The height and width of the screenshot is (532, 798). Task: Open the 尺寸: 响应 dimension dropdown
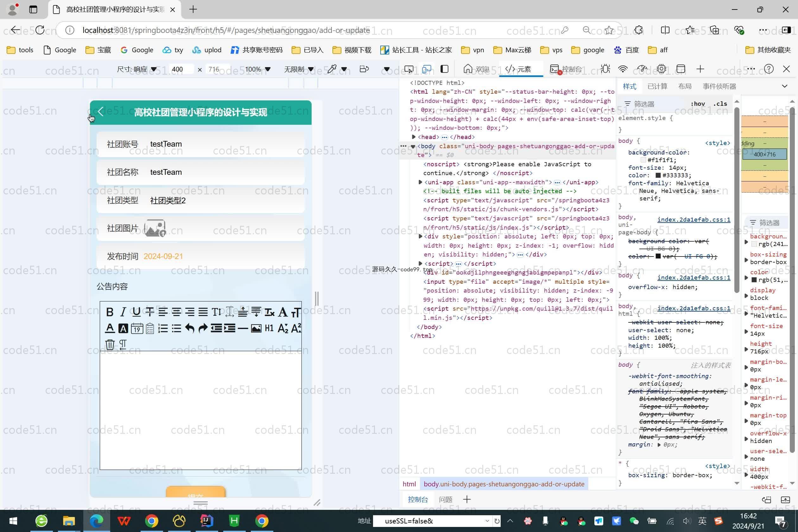pyautogui.click(x=137, y=69)
